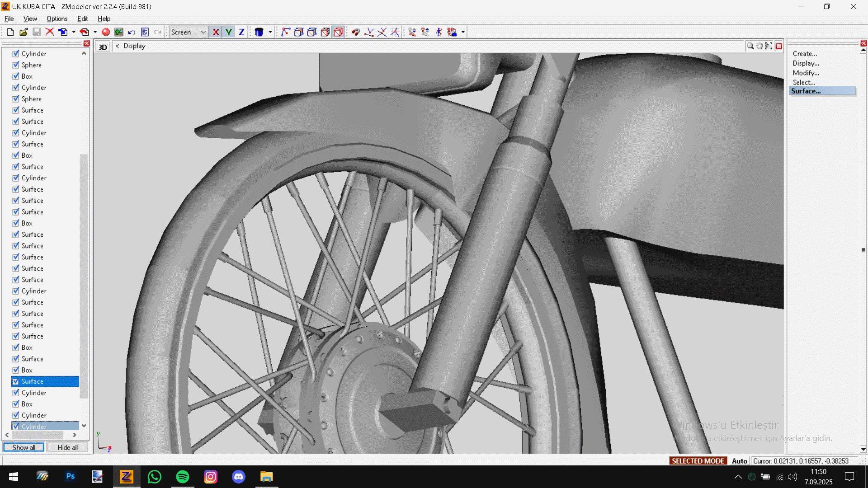Uncheck the first Sphere visibility checkbox
This screenshot has width=868, height=488.
coord(16,65)
